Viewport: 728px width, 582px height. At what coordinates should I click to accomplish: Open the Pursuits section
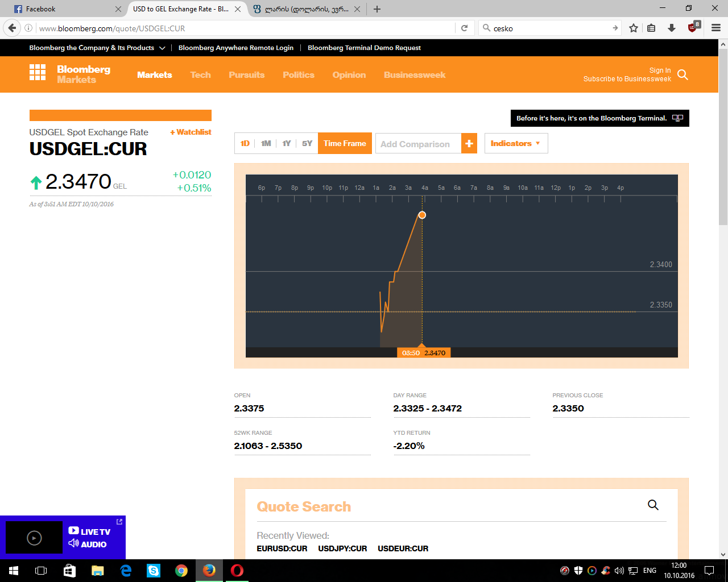click(247, 74)
